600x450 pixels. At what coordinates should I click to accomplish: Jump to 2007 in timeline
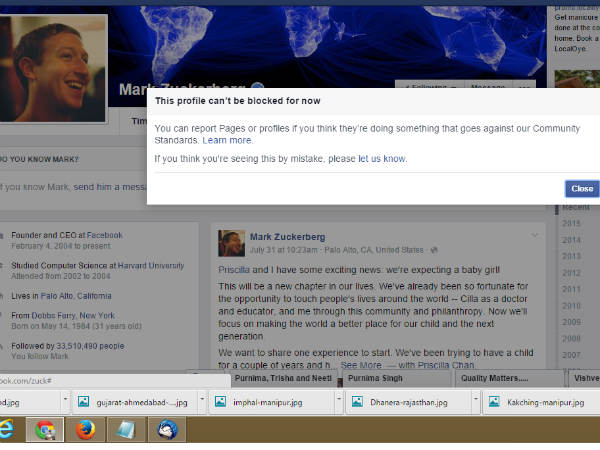(x=571, y=355)
